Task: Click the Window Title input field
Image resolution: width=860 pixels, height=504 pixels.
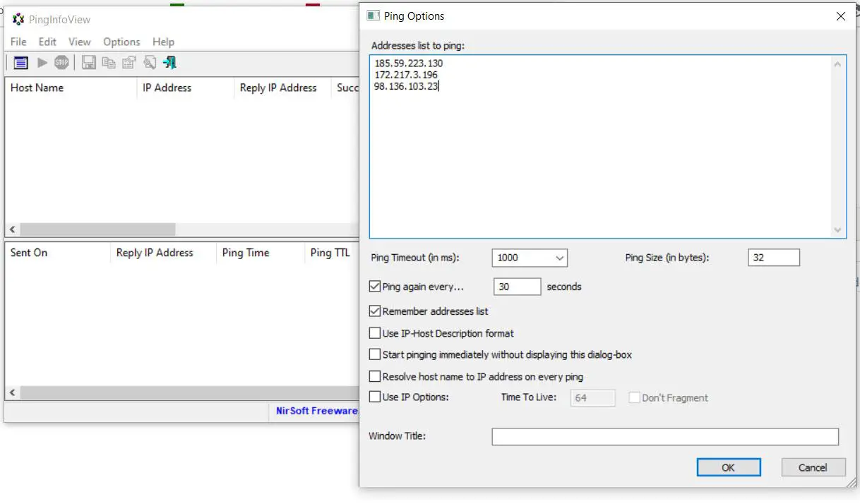Action: (x=665, y=436)
